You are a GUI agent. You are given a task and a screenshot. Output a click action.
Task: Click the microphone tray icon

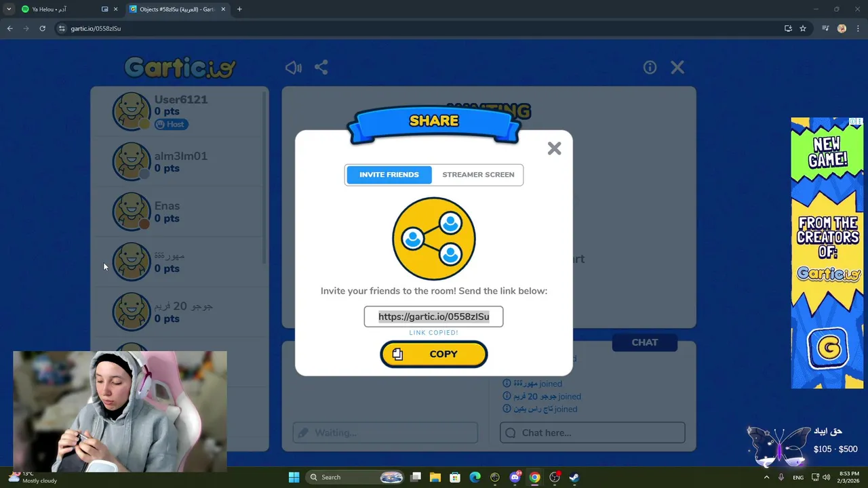(781, 477)
